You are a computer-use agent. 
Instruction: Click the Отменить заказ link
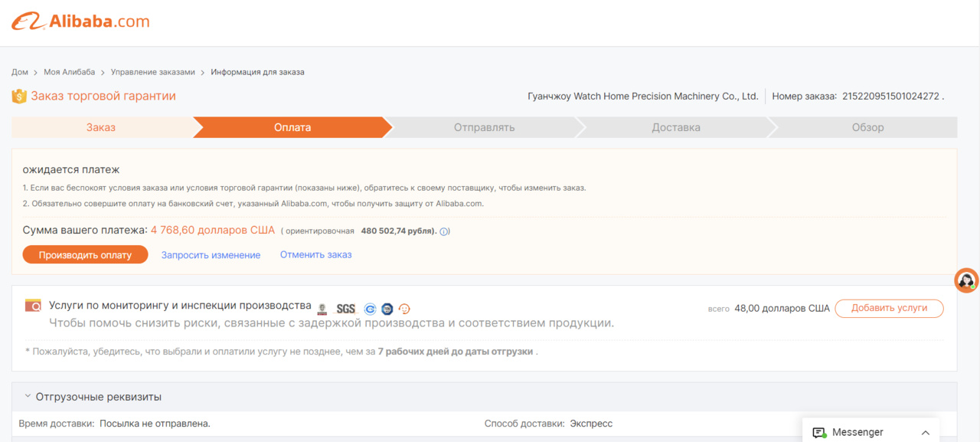[315, 254]
